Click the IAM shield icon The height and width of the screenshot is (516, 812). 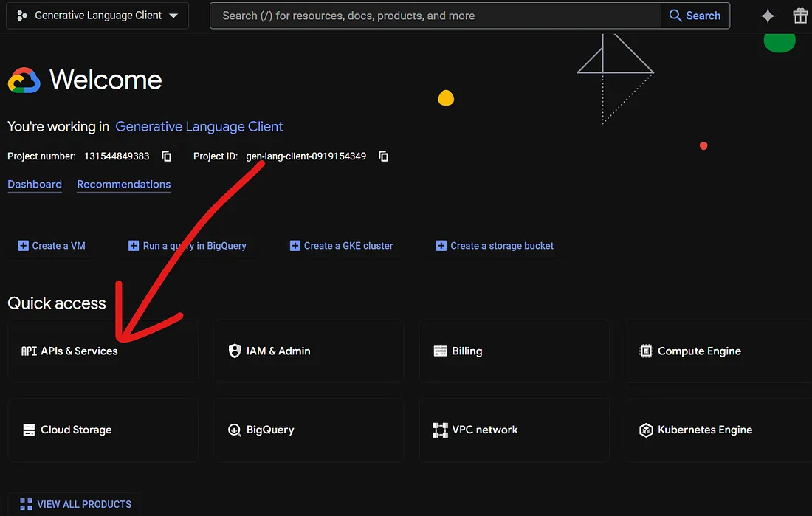(235, 351)
